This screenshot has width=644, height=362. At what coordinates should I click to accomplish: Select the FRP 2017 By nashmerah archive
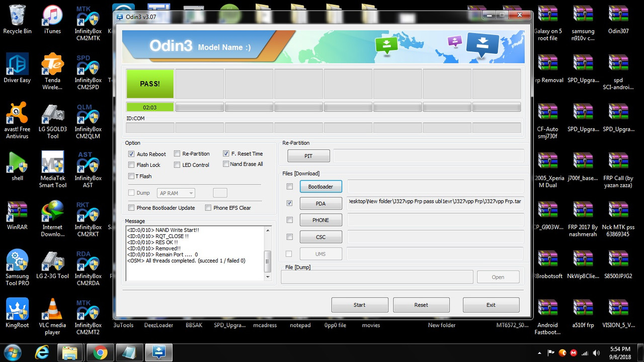pyautogui.click(x=583, y=219)
